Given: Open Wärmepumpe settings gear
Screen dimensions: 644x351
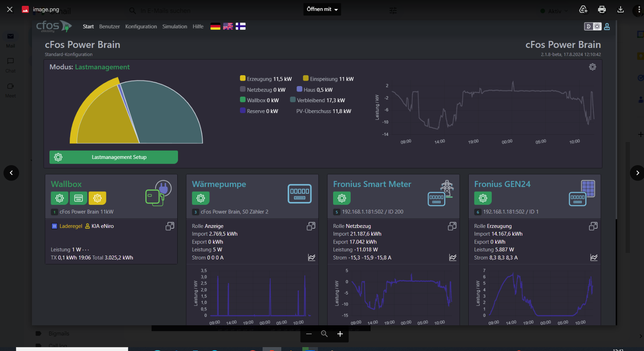Looking at the screenshot, I should (201, 198).
